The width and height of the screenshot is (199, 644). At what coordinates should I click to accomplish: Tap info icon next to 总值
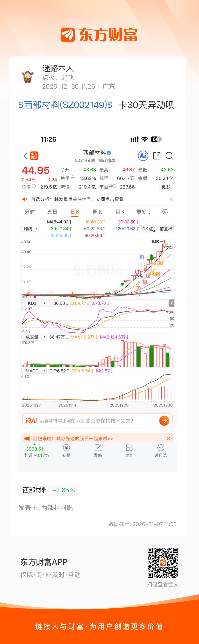(34, 186)
